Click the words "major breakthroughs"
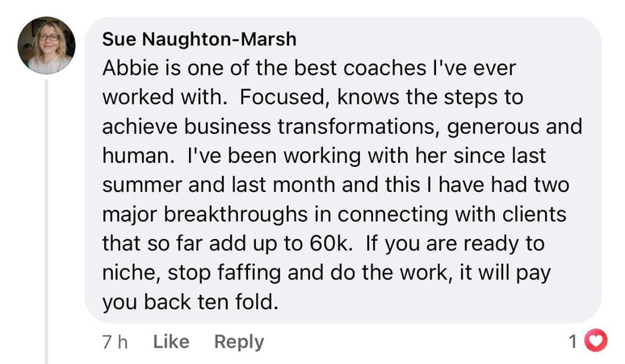The image size is (625, 364). point(191,214)
